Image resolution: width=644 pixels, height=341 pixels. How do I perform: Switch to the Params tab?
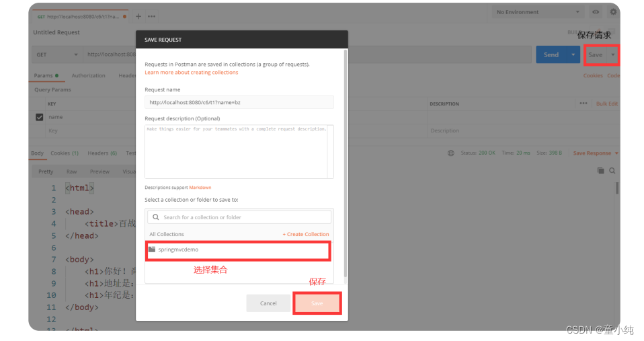tap(46, 75)
